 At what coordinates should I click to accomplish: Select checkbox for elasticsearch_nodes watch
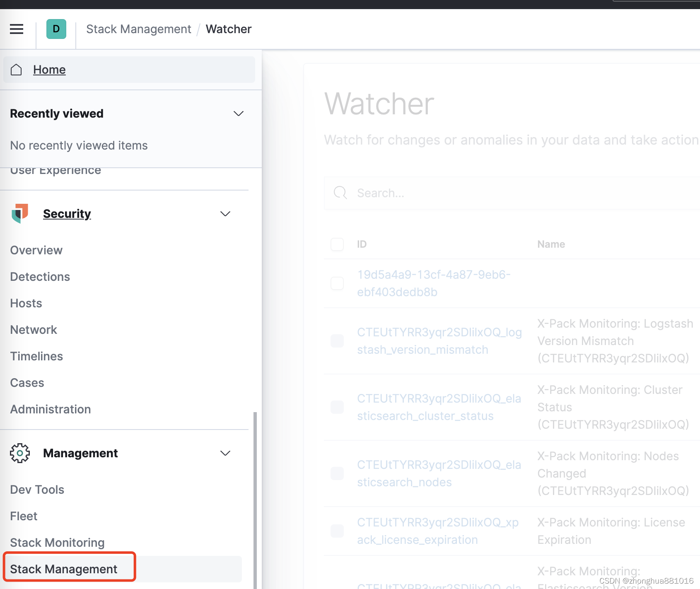[x=337, y=473]
